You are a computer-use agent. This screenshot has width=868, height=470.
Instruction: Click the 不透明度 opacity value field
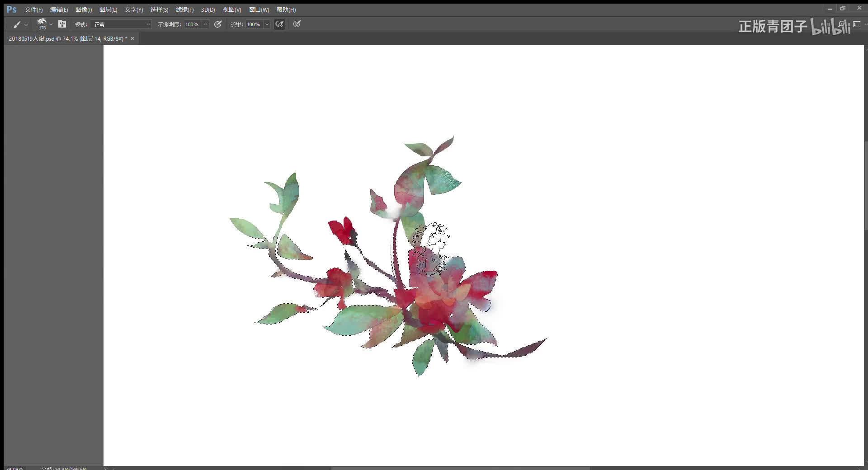pyautogui.click(x=192, y=24)
